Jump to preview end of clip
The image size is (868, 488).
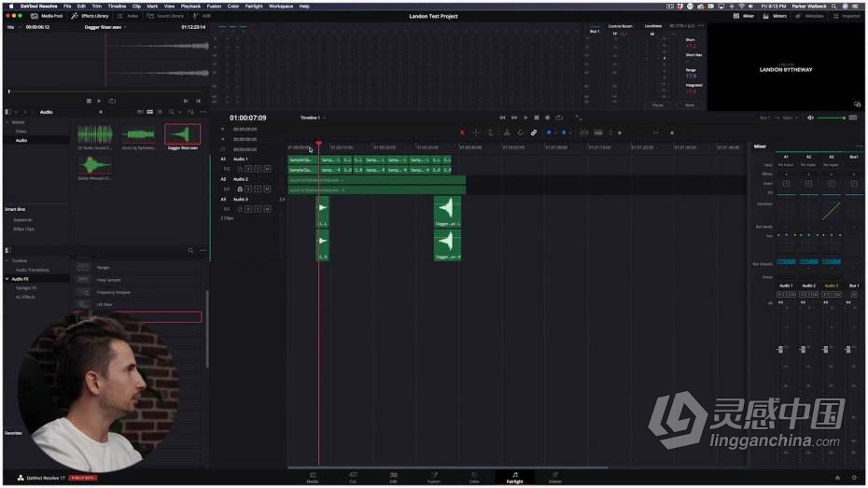[x=198, y=101]
